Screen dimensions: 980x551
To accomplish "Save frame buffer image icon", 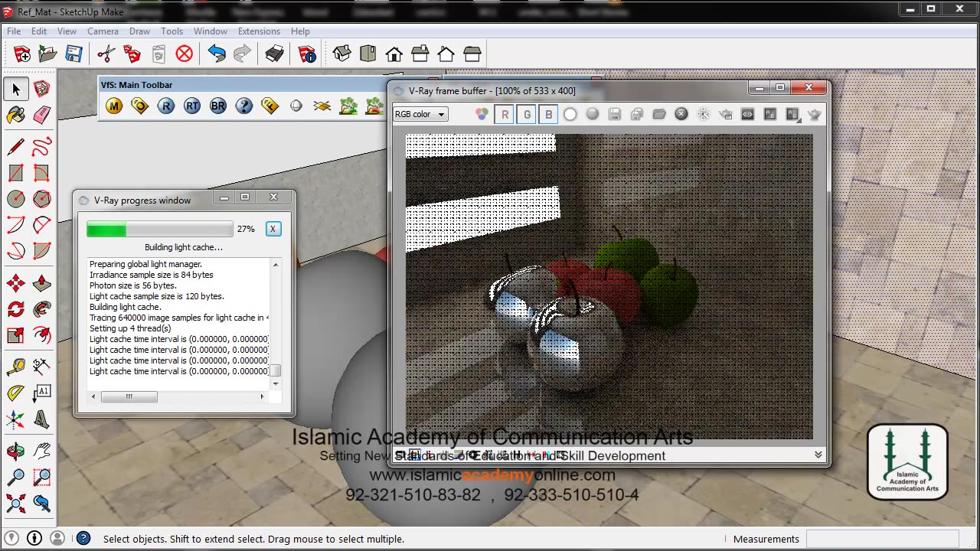I will pos(615,114).
